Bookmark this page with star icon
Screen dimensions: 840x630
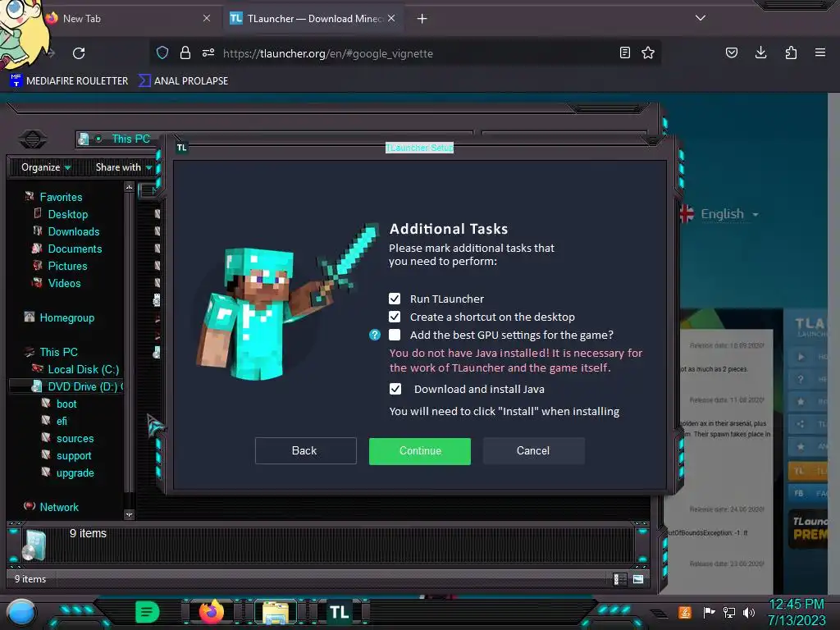(648, 52)
